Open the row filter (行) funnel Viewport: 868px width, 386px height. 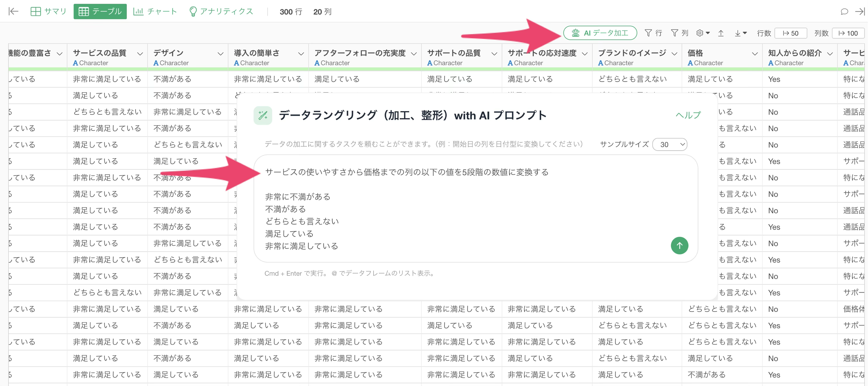click(x=653, y=33)
